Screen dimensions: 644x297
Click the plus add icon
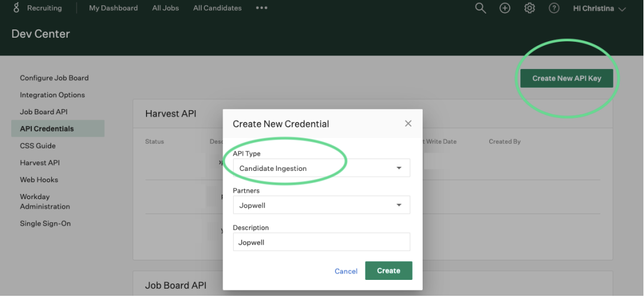pos(504,8)
